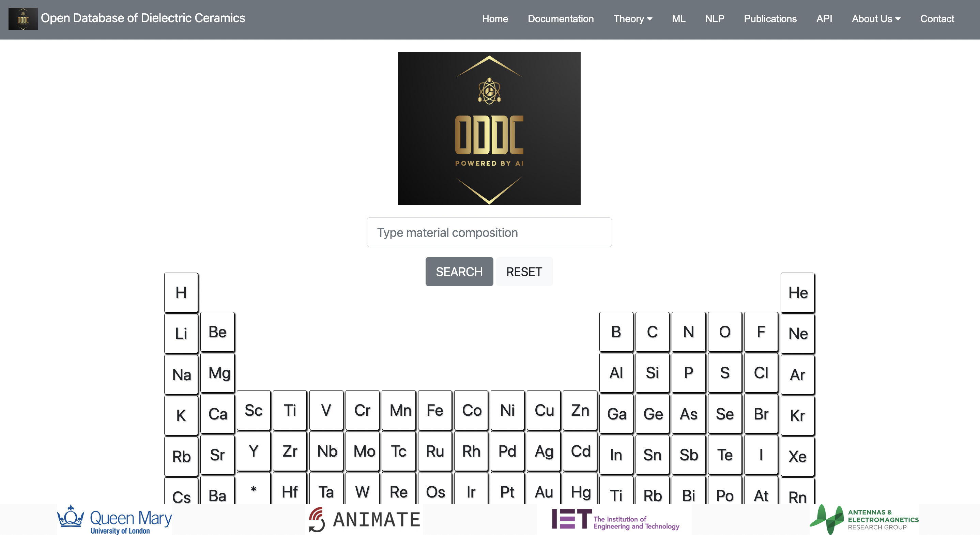Click the material composition input field
980x535 pixels.
coord(489,232)
